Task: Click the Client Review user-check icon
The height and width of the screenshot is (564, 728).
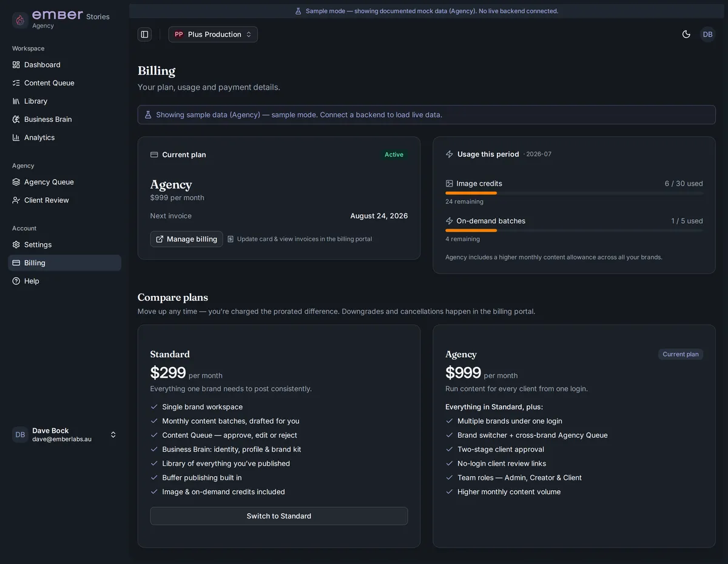Action: [16, 200]
